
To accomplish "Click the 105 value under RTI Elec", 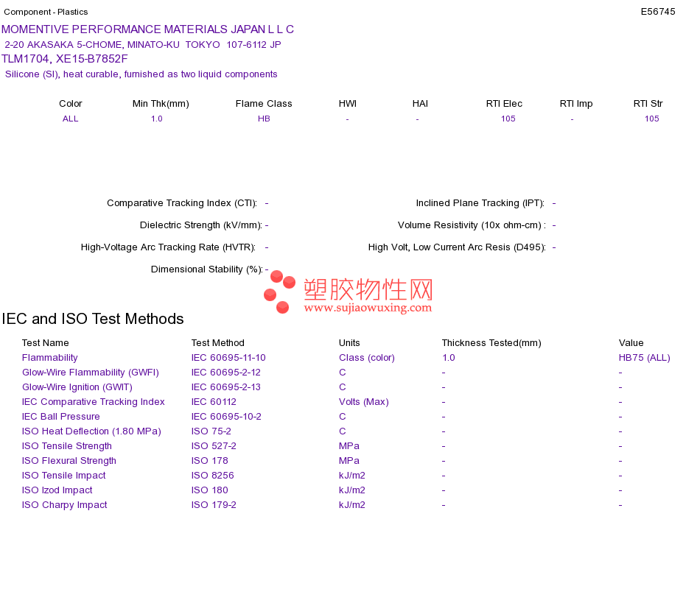I will pyautogui.click(x=508, y=119).
